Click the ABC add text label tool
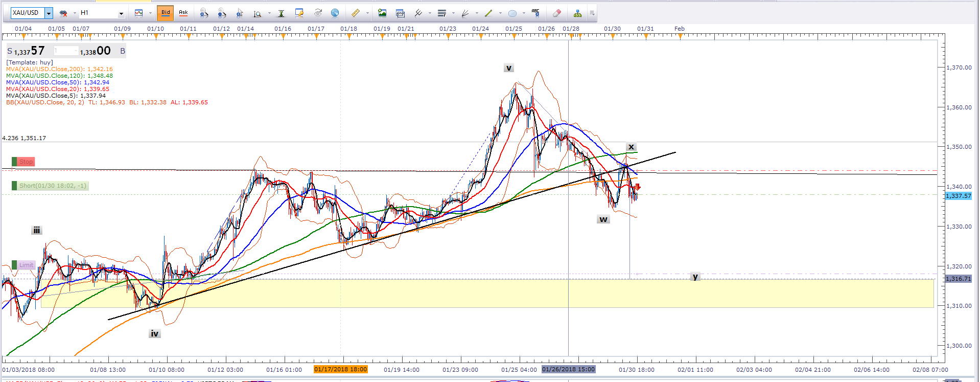The height and width of the screenshot is (382, 980). point(535,13)
